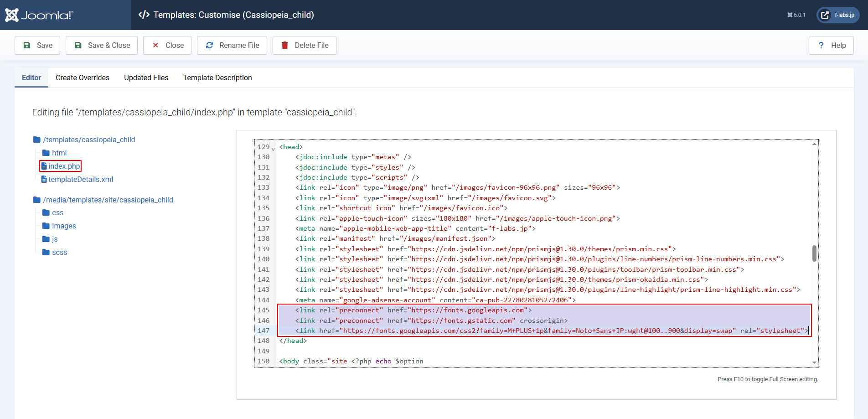
Task: Expand the images folder in tree
Action: [x=64, y=226]
